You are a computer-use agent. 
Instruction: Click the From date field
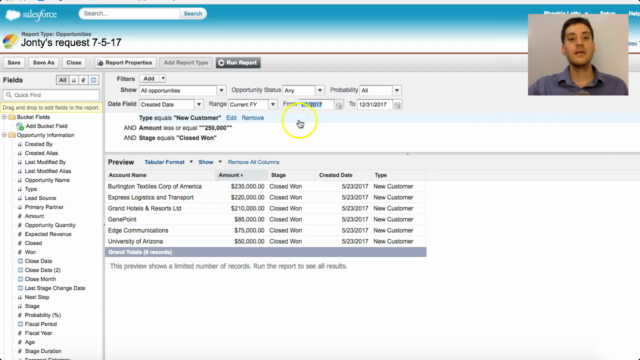pyautogui.click(x=316, y=104)
